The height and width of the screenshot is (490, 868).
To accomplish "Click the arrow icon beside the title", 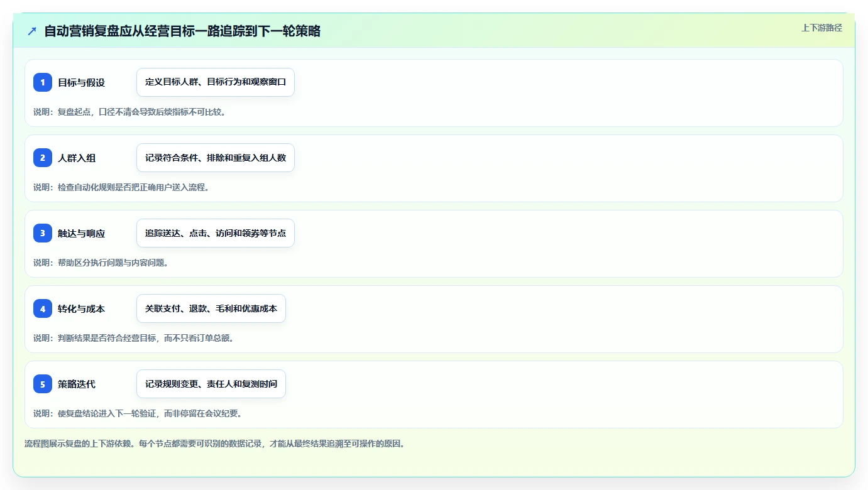I will 32,31.
